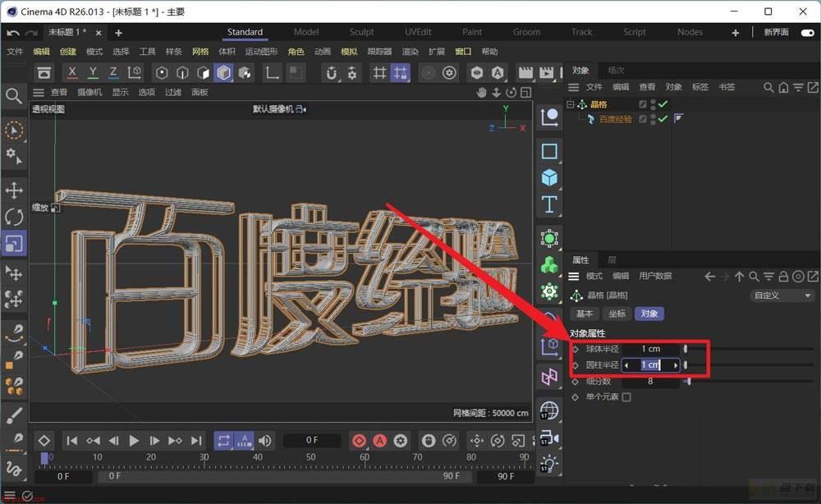Decrease 圆柱半径 with left arrow

(x=626, y=365)
